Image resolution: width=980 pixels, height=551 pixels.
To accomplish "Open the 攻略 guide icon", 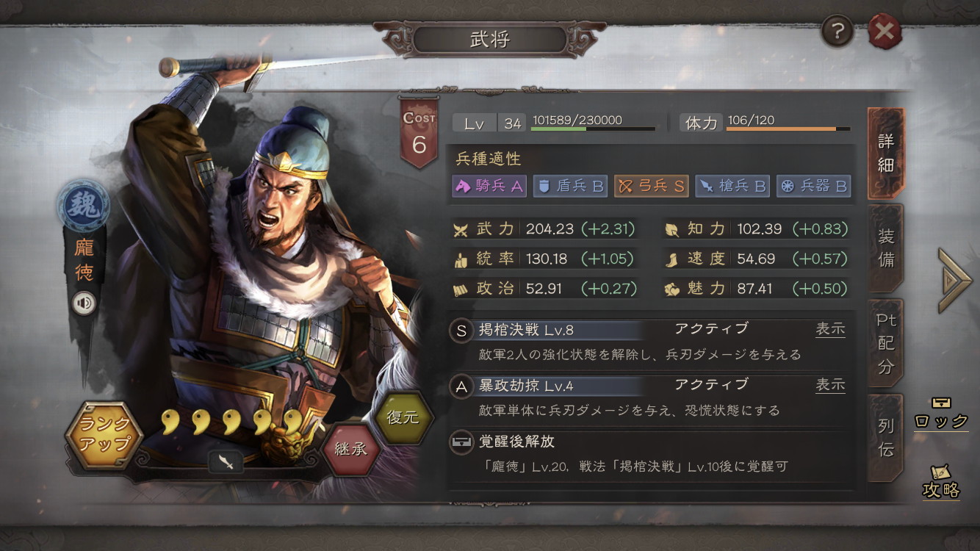I will point(941,471).
